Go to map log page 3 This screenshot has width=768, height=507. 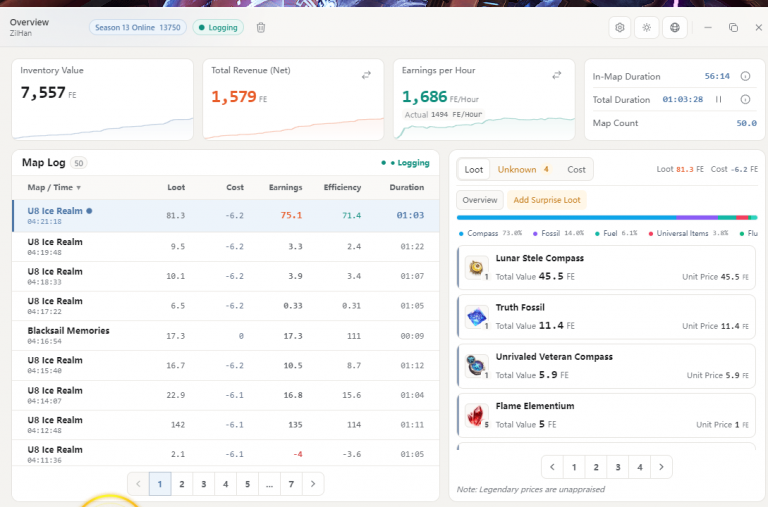(x=204, y=484)
